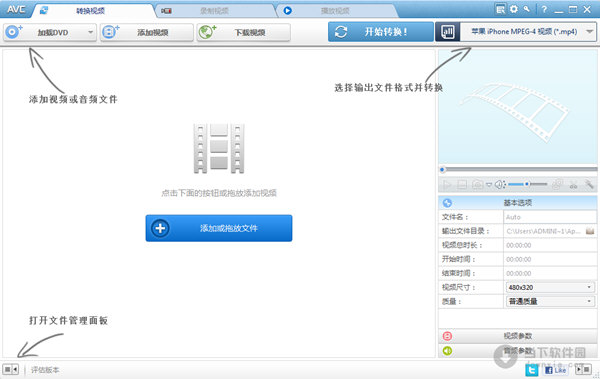Open the help question mark icon

pos(544,10)
